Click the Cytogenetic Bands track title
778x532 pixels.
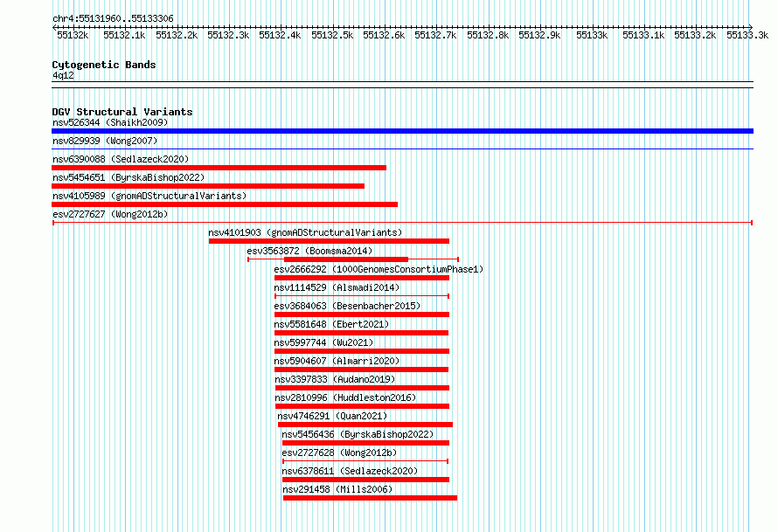(104, 65)
